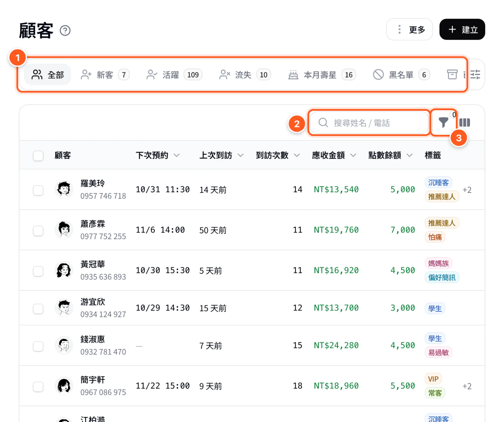Tick the checkbox for 黃冠華
The width and height of the screenshot is (504, 422).
point(38,271)
